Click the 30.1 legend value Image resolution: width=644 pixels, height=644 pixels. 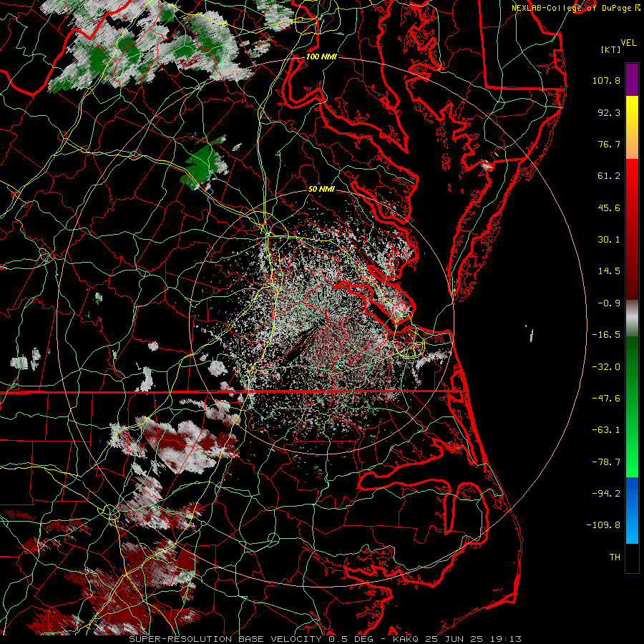pos(609,240)
